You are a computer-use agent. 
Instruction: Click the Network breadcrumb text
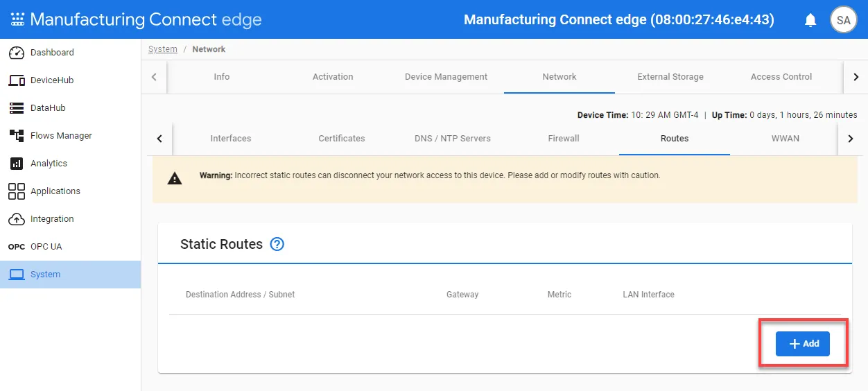tap(209, 49)
